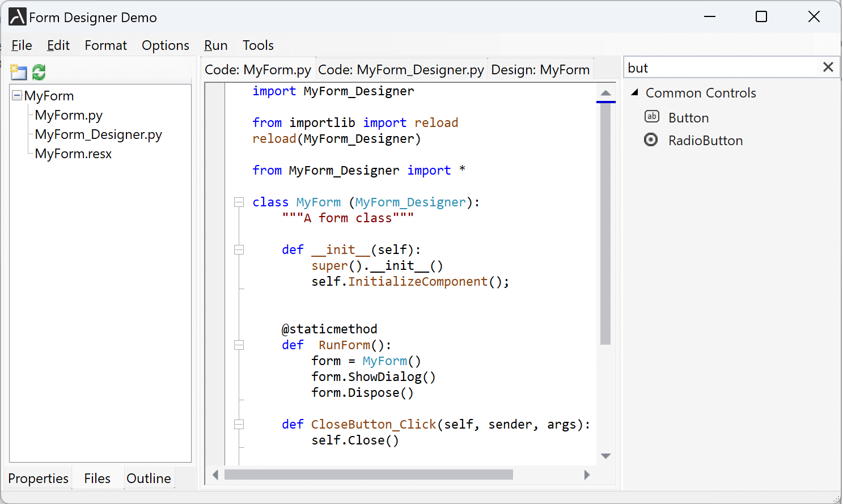Select RadioButton in Common Controls list

pyautogui.click(x=705, y=140)
